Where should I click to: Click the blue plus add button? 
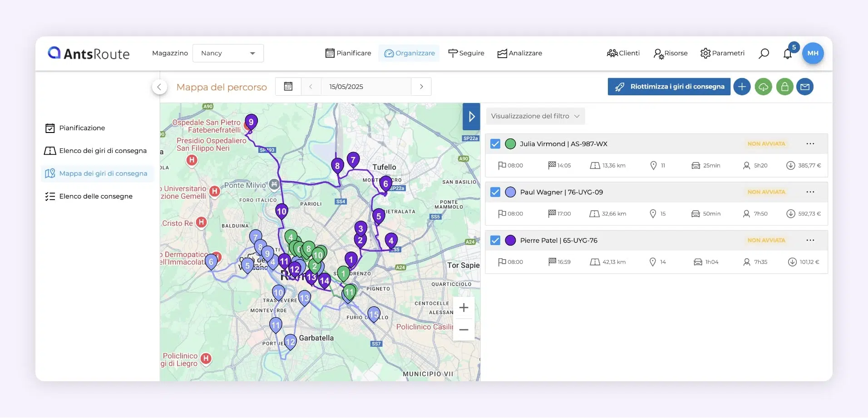742,87
